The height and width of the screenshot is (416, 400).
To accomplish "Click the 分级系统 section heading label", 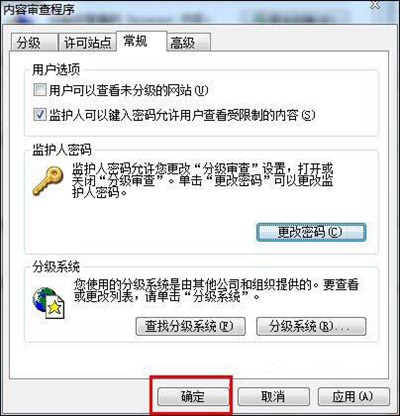I will 56,267.
